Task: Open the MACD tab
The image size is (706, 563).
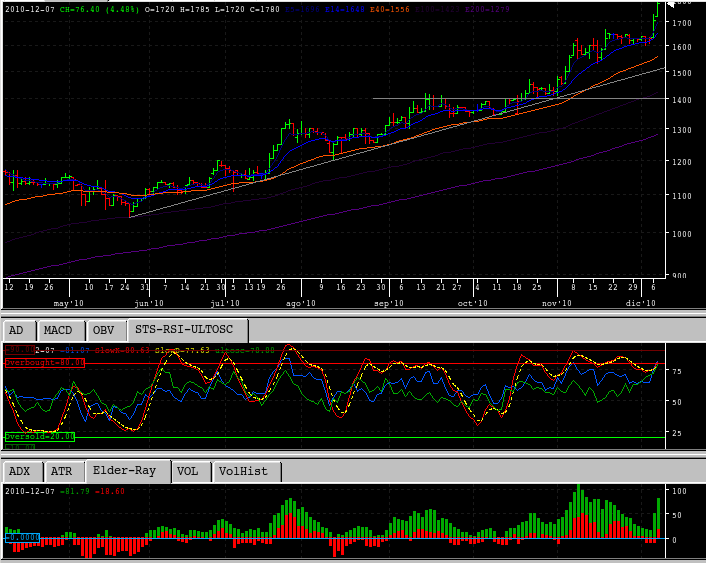Action: [60, 330]
